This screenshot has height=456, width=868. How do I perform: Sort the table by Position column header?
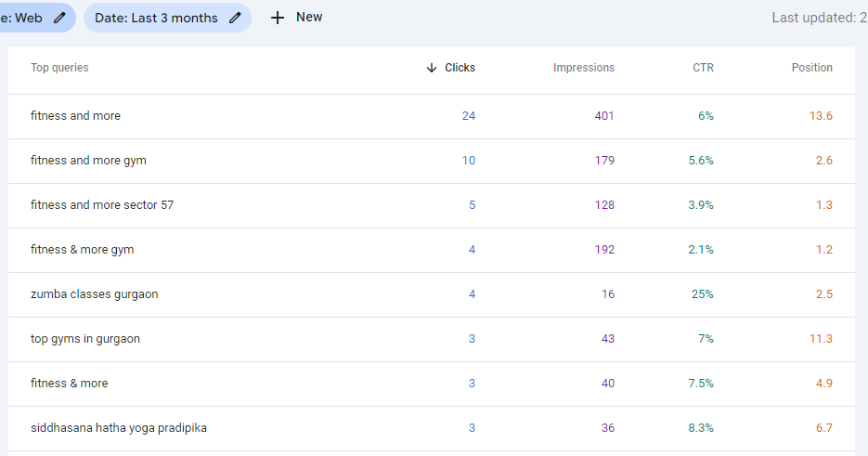click(811, 68)
